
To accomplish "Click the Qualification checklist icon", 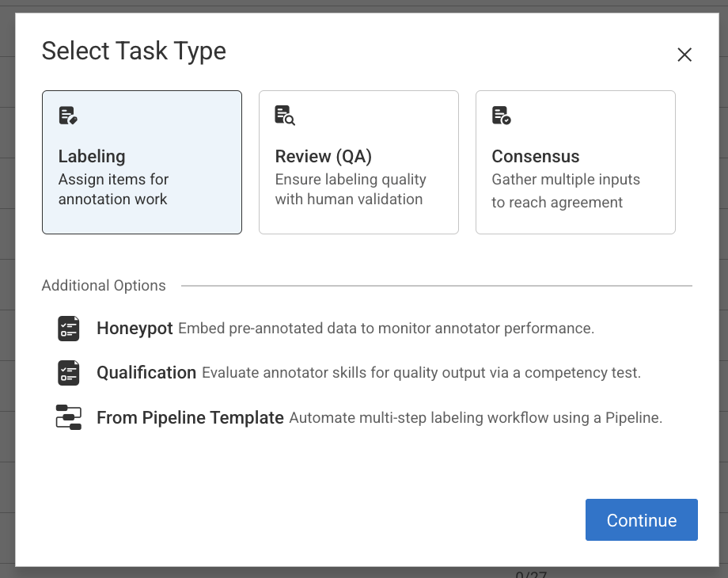I will pos(69,373).
